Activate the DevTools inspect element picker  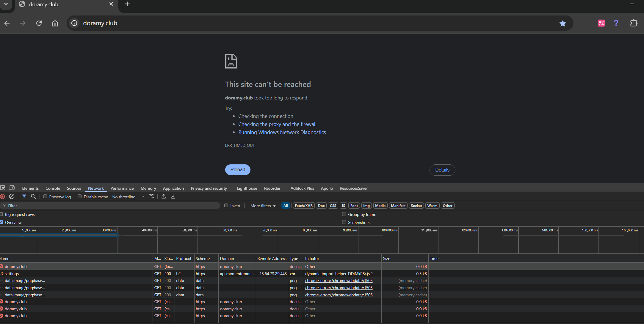3,188
